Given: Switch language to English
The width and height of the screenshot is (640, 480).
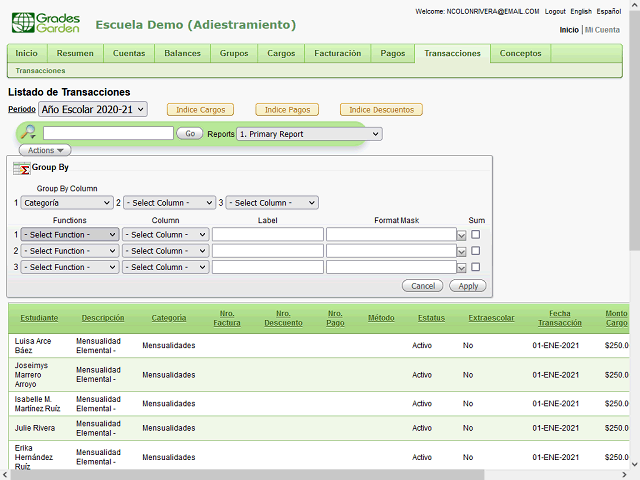Looking at the screenshot, I should pos(581,11).
